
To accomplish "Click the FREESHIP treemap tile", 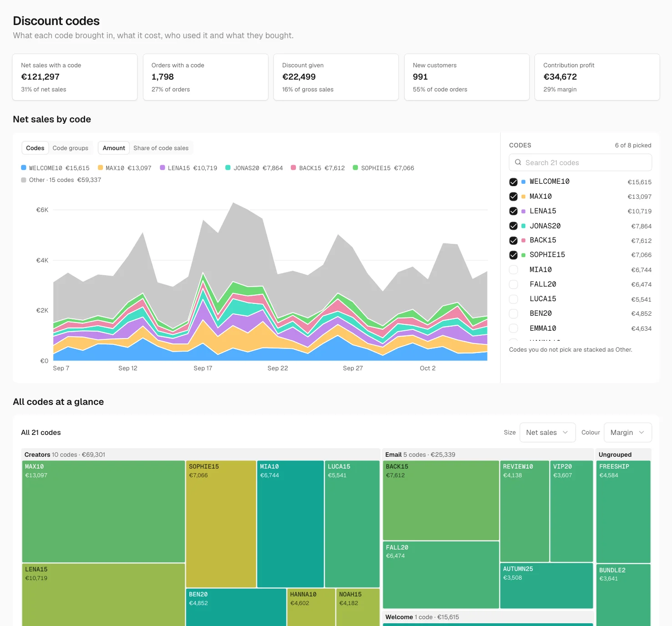I will coord(623,511).
